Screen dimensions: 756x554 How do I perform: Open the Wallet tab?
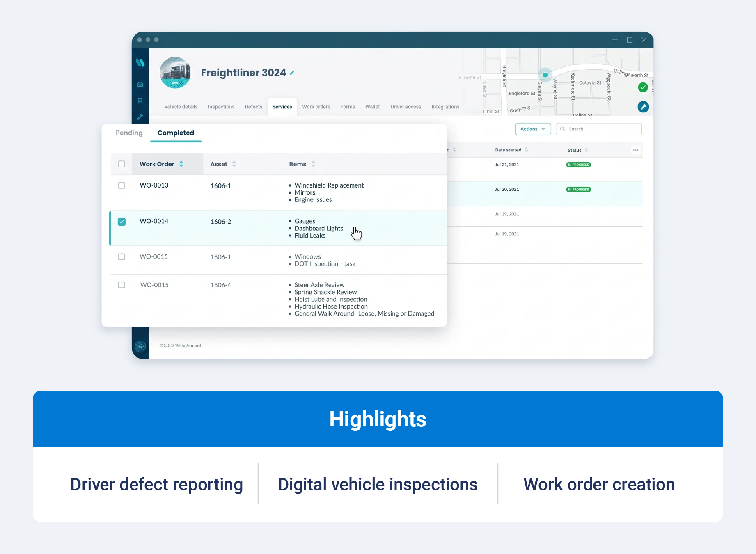[373, 107]
